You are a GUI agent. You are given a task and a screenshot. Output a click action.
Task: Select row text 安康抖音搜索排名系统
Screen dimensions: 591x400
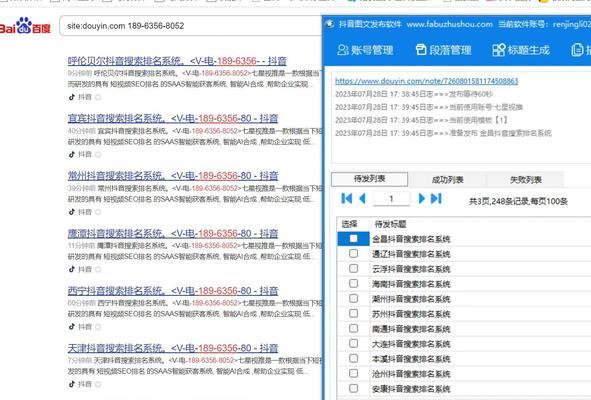tap(411, 389)
